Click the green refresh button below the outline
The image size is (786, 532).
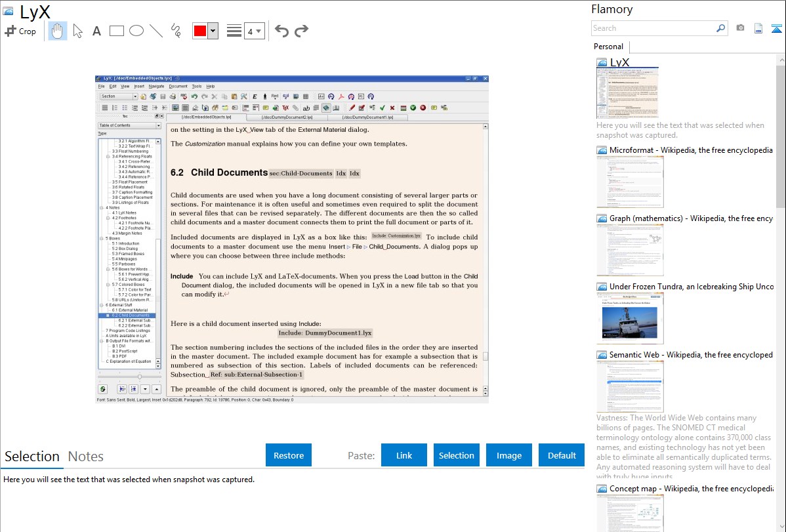click(103, 388)
